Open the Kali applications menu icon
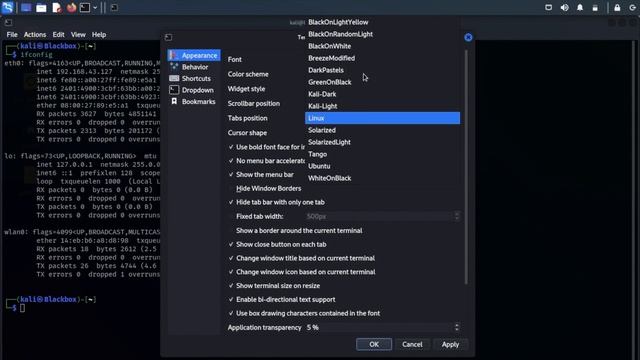Viewport: 640px width, 360px height. pyautogui.click(x=8, y=7)
